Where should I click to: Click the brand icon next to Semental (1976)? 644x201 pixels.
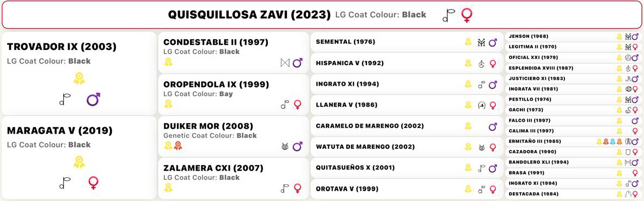click(x=482, y=42)
